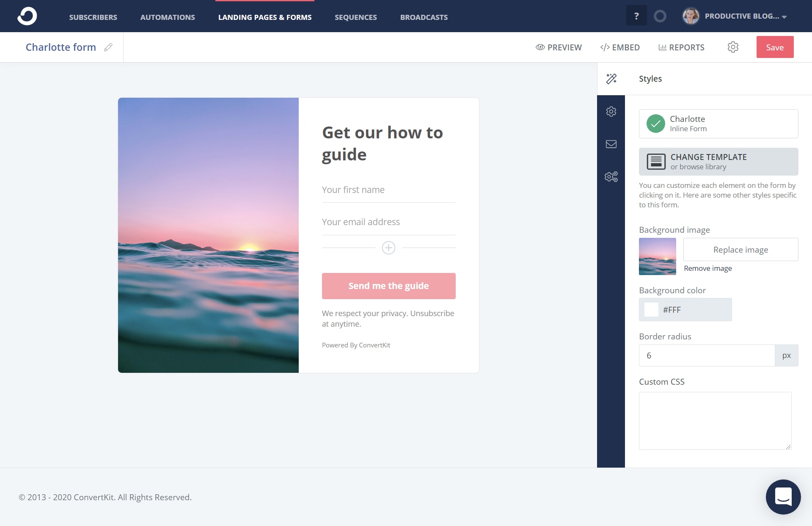Click the Change Template layout icon
The image size is (812, 526).
(x=656, y=162)
